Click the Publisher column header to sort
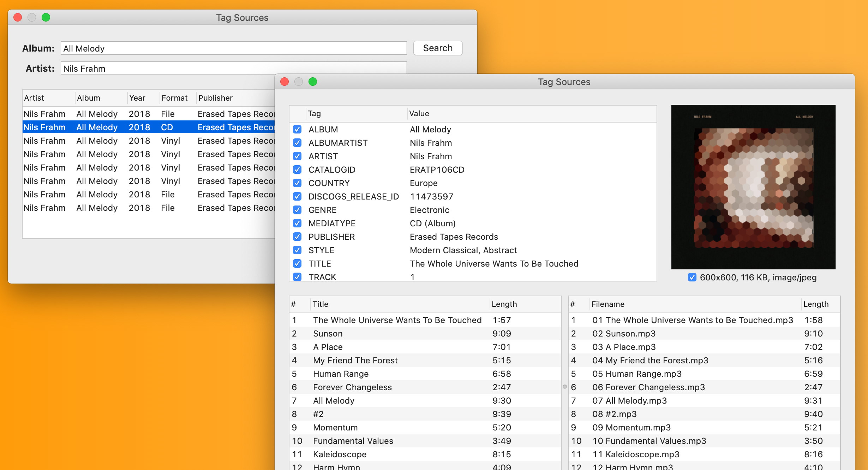868x470 pixels. [215, 97]
